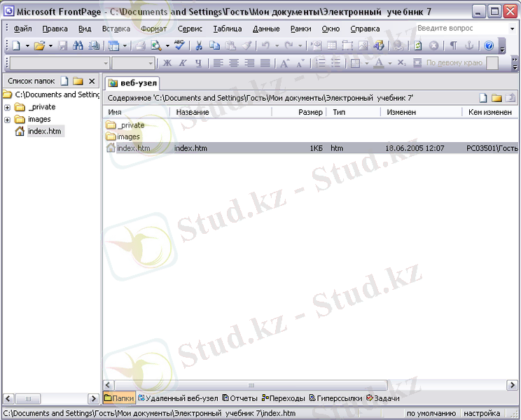Click the Insert Layer icon

[347, 45]
